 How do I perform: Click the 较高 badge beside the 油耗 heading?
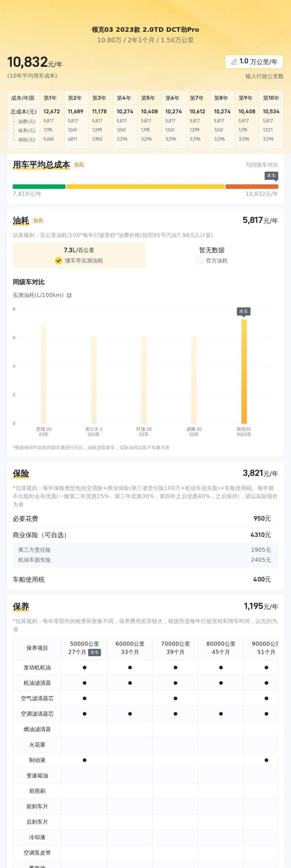click(x=38, y=221)
